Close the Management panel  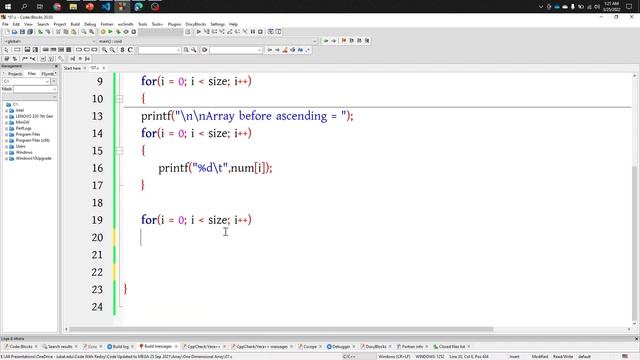[56, 66]
